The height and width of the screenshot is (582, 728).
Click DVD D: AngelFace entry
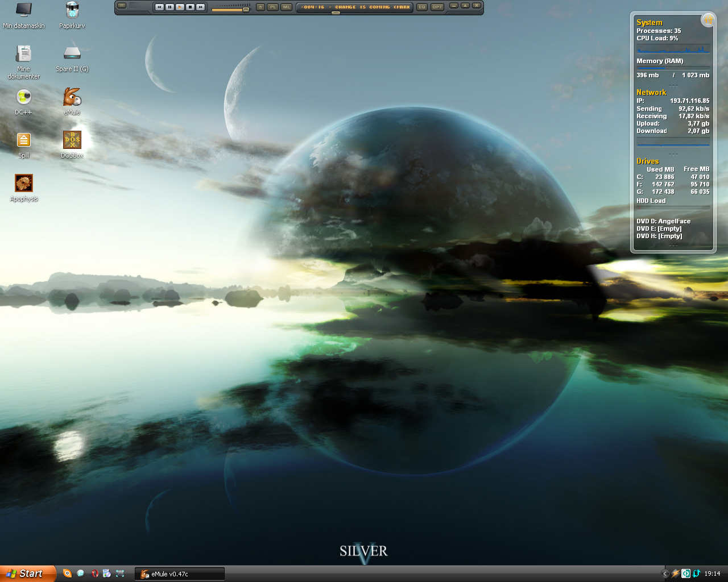click(x=663, y=221)
